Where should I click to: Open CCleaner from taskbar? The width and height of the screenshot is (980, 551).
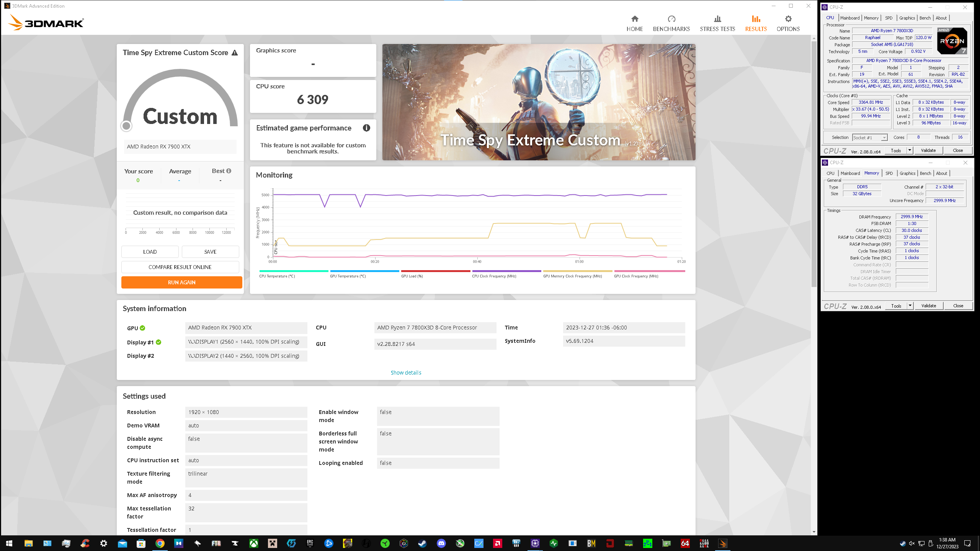85,543
